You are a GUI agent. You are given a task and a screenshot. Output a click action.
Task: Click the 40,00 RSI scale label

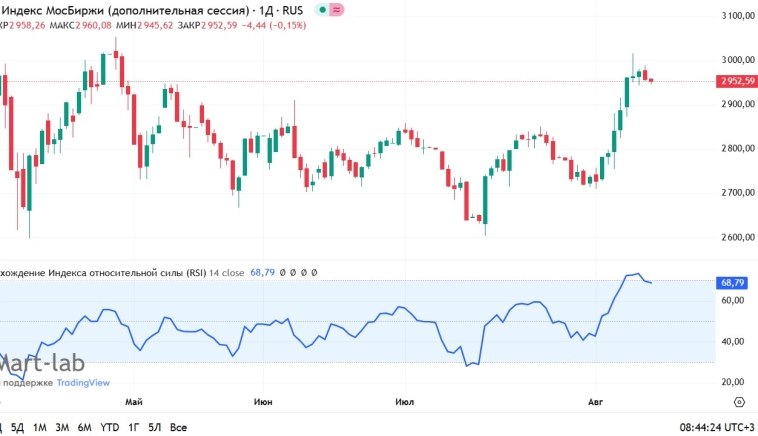tap(732, 341)
